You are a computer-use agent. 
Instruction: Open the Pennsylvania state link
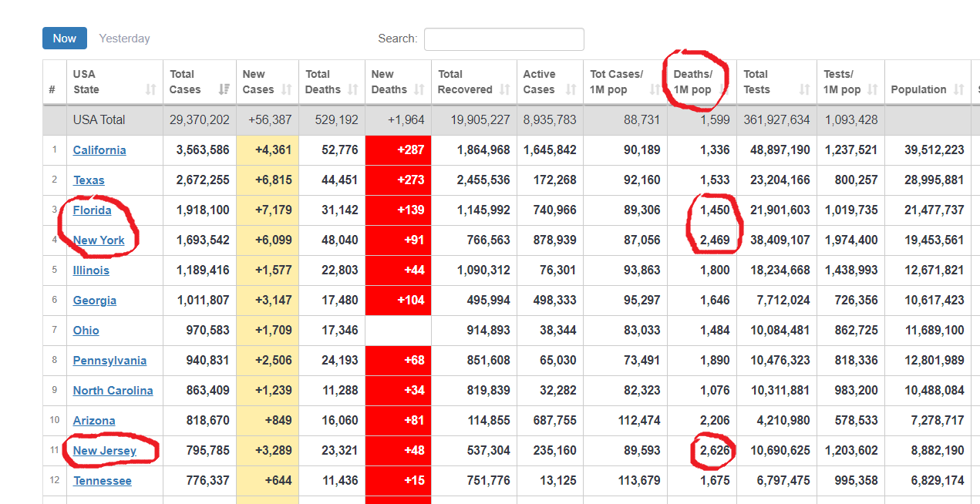click(x=109, y=361)
